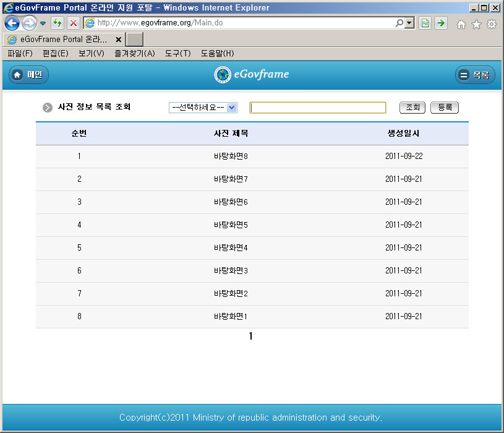Click the browser Forward arrow button
504x433 pixels.
pos(29,24)
